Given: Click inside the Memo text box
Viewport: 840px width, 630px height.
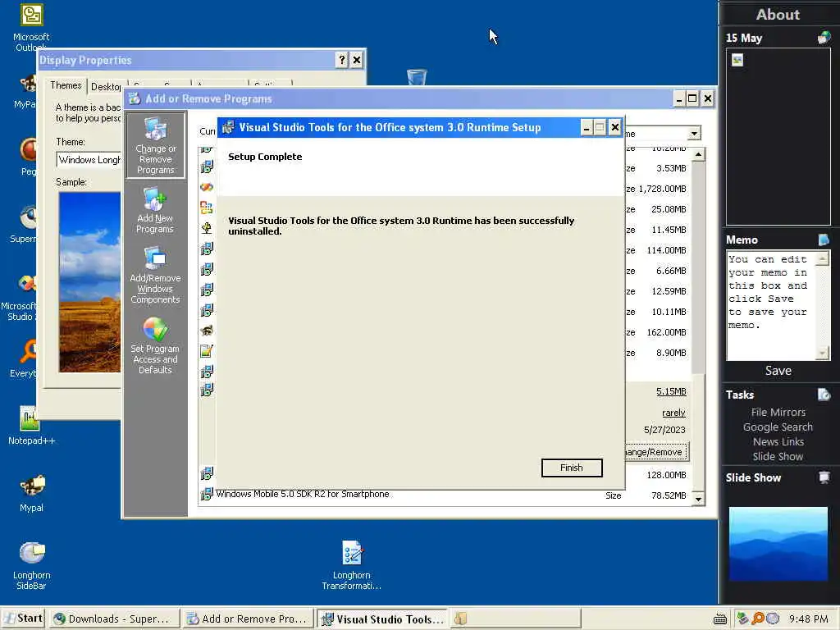Looking at the screenshot, I should coord(770,305).
